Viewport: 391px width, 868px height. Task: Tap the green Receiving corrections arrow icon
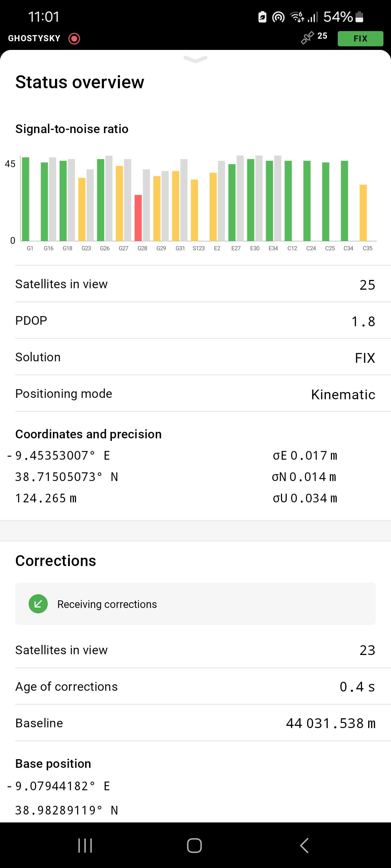click(x=38, y=604)
